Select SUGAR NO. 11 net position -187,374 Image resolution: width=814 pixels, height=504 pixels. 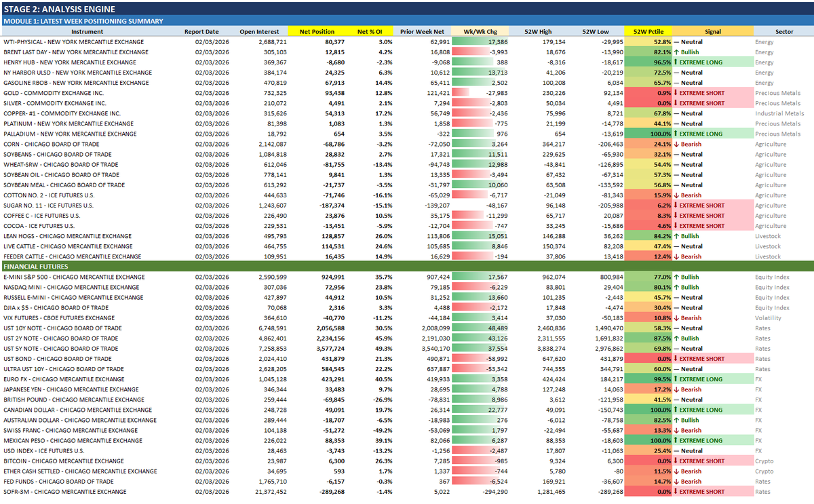(318, 205)
